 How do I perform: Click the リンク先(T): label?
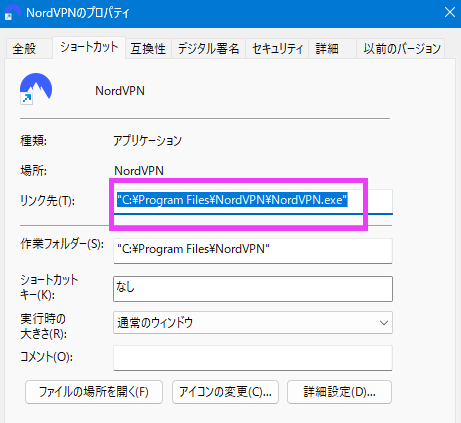(x=48, y=201)
